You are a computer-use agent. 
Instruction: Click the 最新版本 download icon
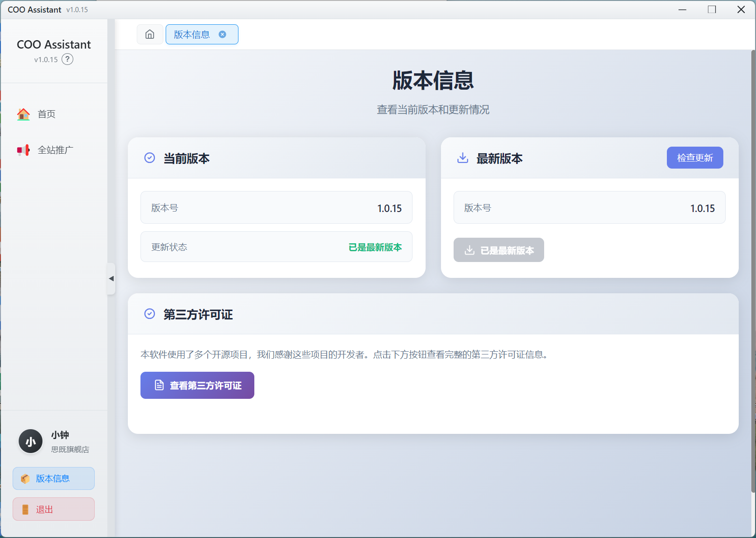(x=462, y=158)
